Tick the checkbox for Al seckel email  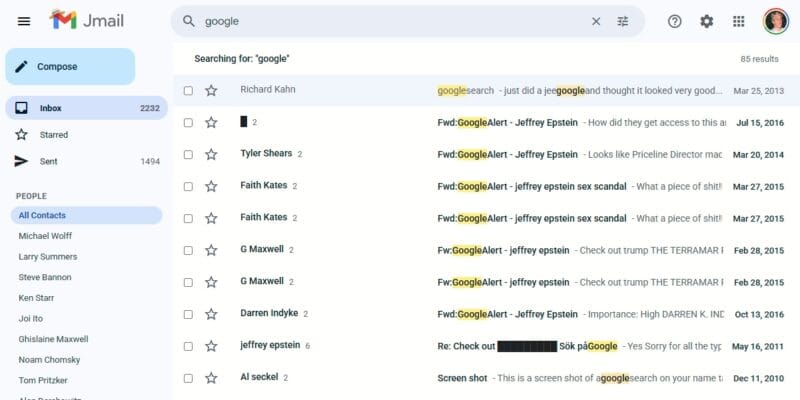pyautogui.click(x=188, y=378)
